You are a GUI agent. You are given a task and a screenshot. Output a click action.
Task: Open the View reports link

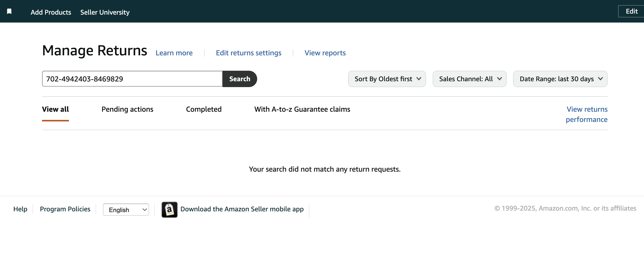[x=325, y=53]
